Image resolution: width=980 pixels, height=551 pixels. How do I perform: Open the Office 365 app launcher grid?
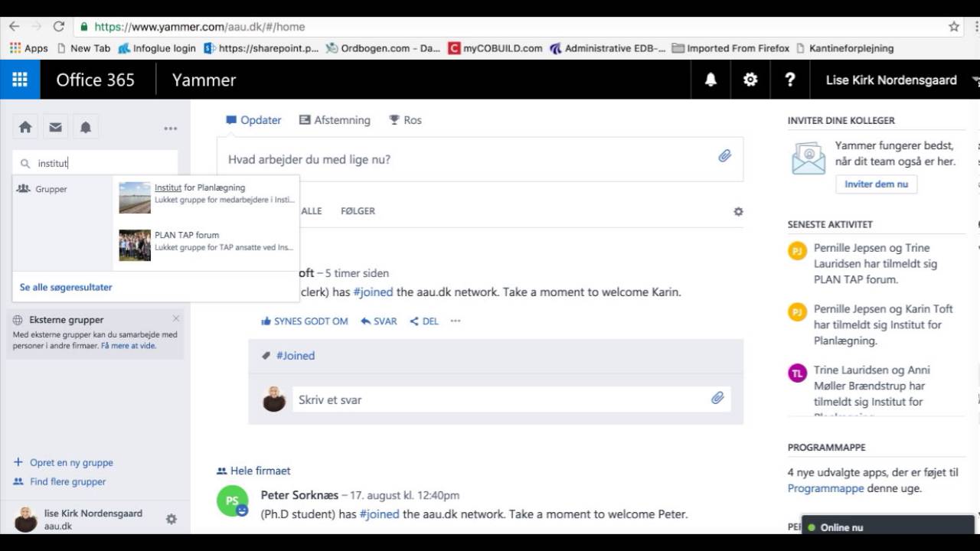click(x=20, y=80)
